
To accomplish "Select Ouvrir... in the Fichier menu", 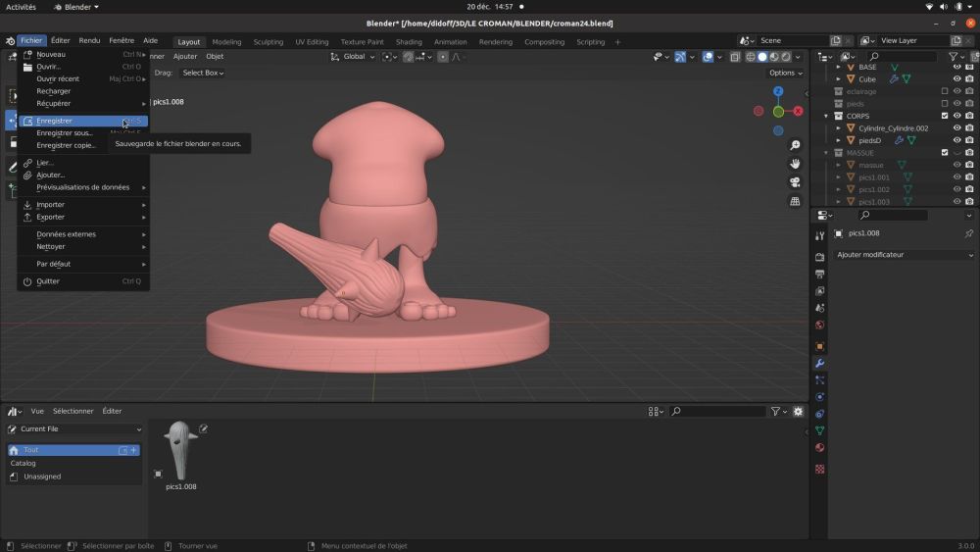I will [83, 67].
